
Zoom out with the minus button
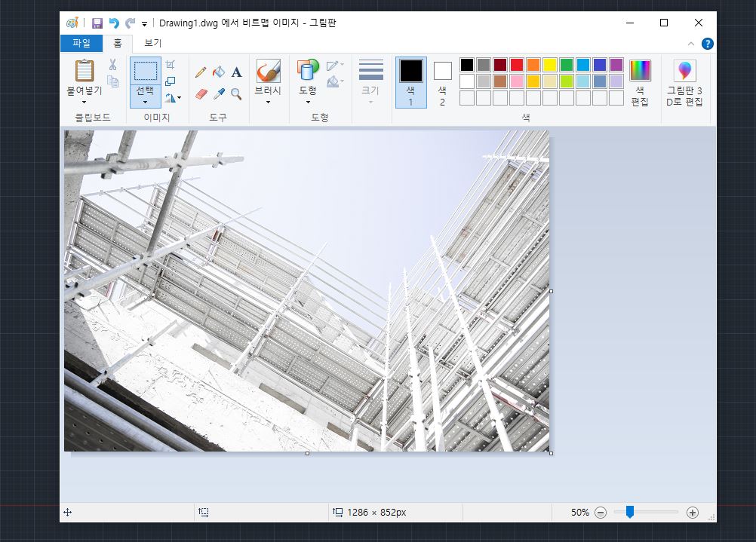pos(601,513)
